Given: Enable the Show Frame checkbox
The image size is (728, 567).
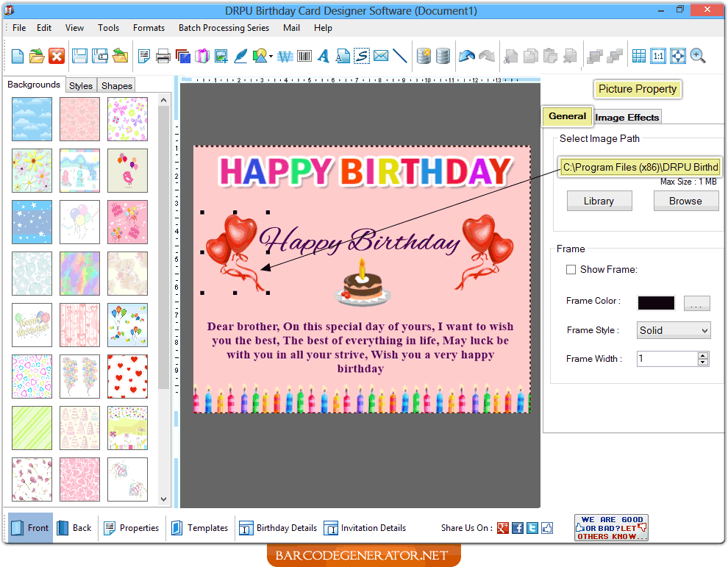Looking at the screenshot, I should click(571, 269).
